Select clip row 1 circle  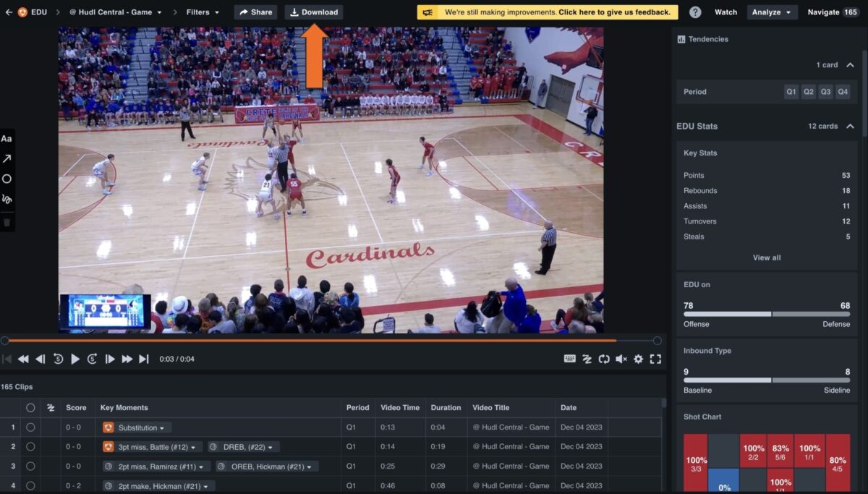pos(30,427)
